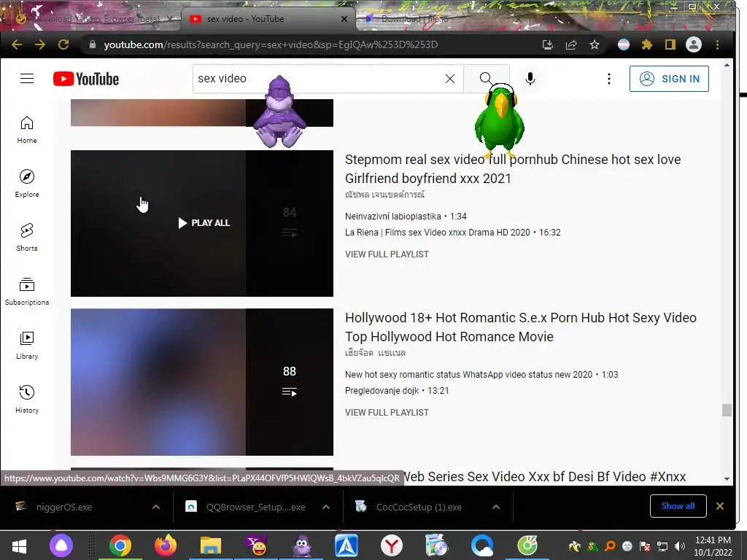Viewport: 747px width, 560px height.
Task: Click the first VIEW FULL PLAYLIST link
Action: [x=387, y=254]
